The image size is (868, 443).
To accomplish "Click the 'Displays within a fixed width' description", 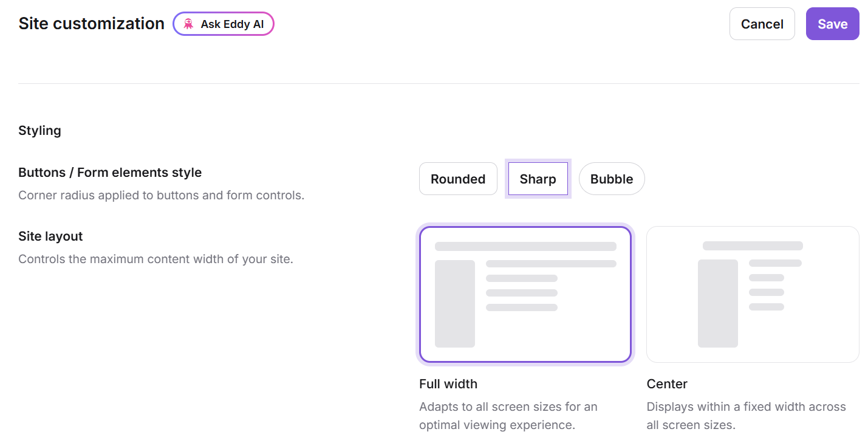I will coord(746,416).
